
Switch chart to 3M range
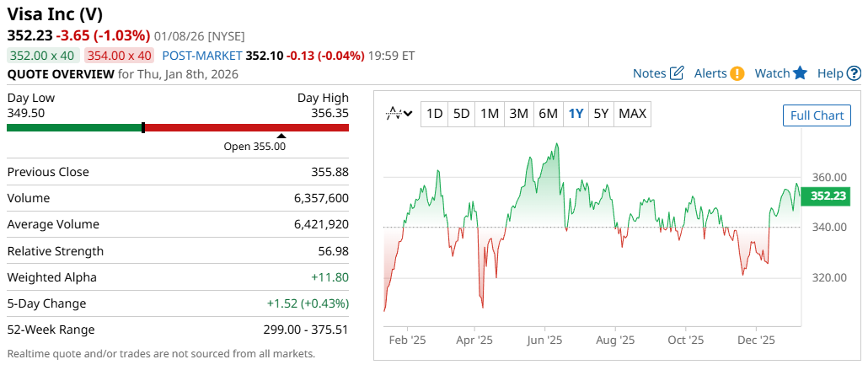tap(519, 114)
